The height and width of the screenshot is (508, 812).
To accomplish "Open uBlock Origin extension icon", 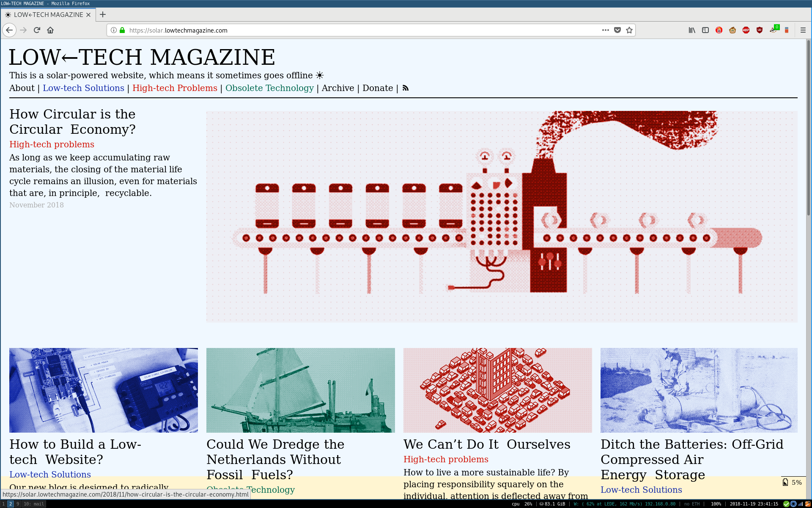I will click(760, 30).
